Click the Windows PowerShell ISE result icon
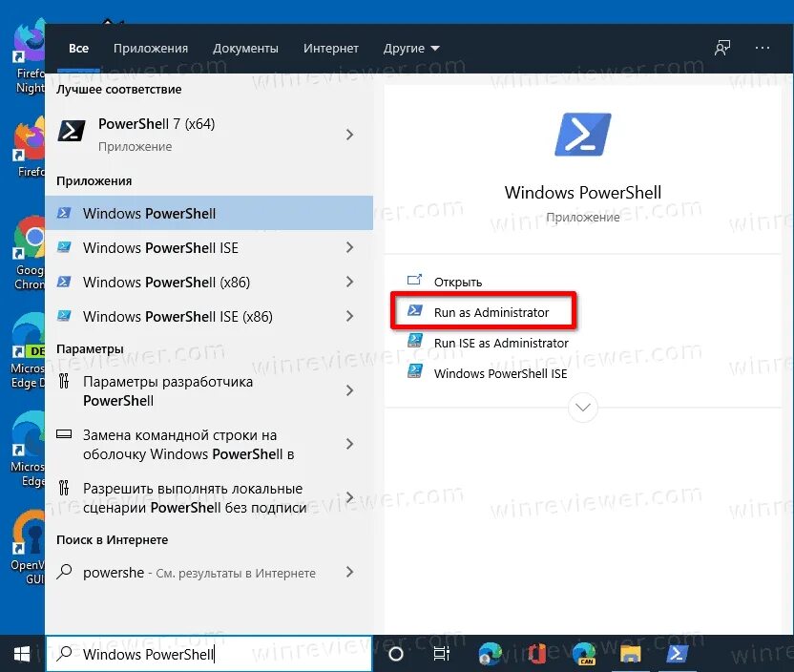The height and width of the screenshot is (672, 794). click(64, 247)
